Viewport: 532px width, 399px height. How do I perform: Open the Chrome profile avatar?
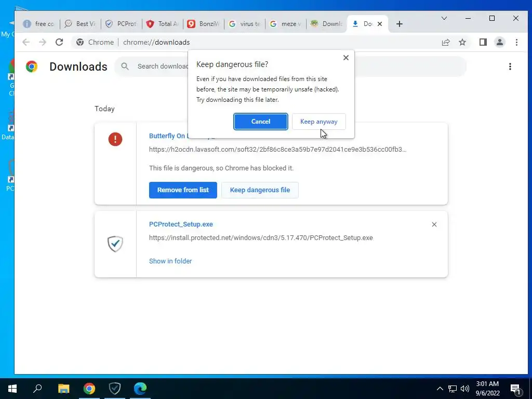pyautogui.click(x=500, y=42)
